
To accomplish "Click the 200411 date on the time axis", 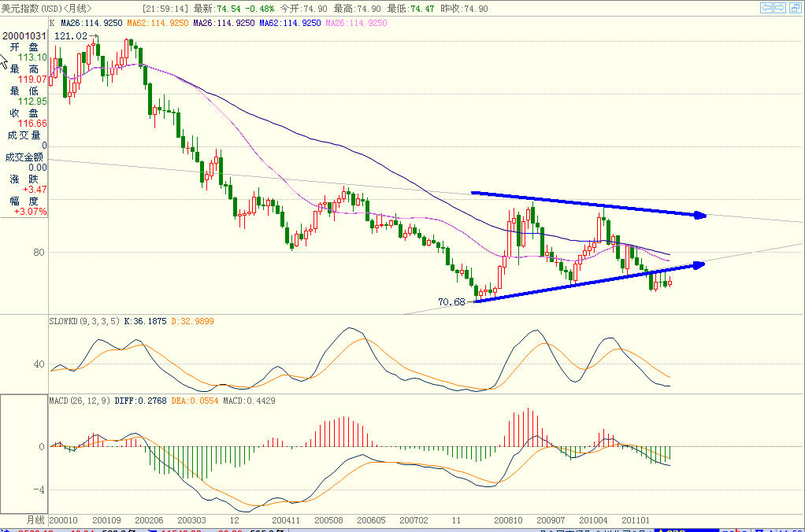I will pos(286,520).
